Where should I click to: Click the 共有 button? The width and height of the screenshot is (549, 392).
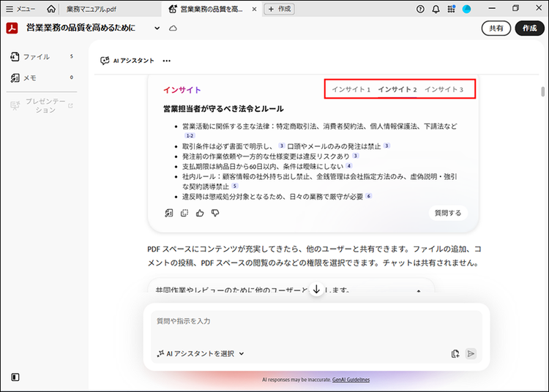coord(496,29)
